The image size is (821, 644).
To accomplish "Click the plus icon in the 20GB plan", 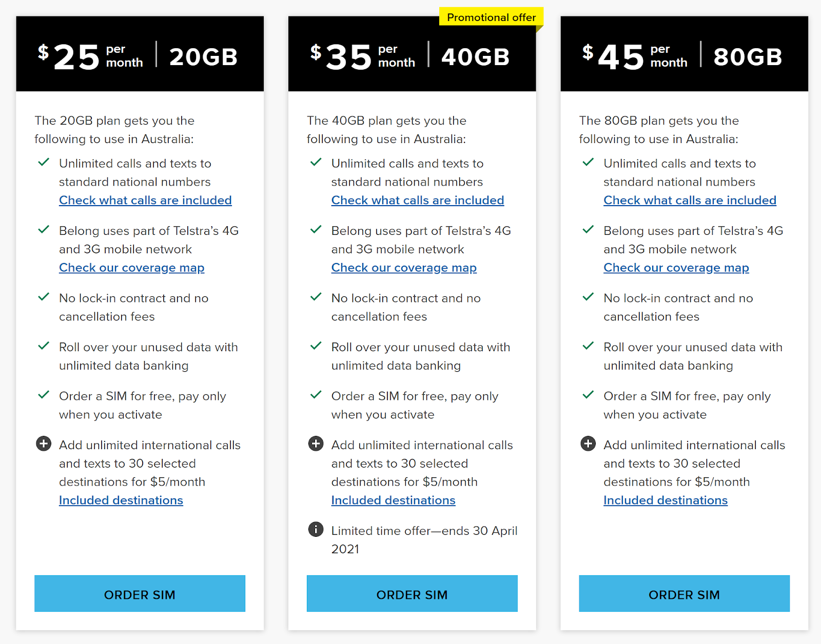I will coord(44,444).
